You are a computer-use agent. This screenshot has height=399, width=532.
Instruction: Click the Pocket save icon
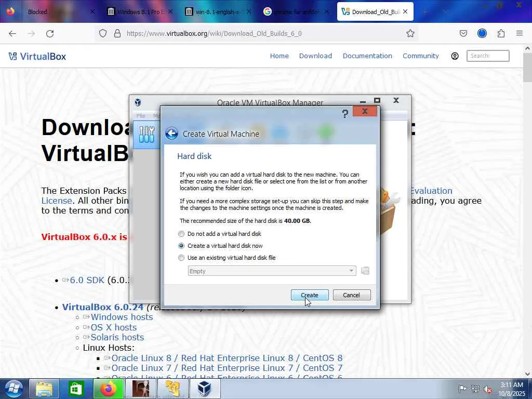(x=463, y=33)
